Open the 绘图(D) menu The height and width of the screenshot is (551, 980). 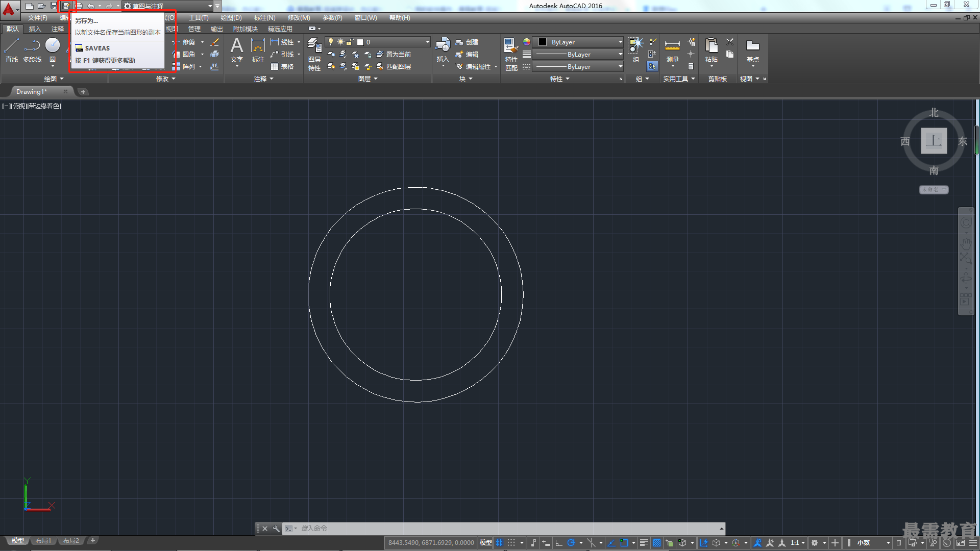click(231, 17)
